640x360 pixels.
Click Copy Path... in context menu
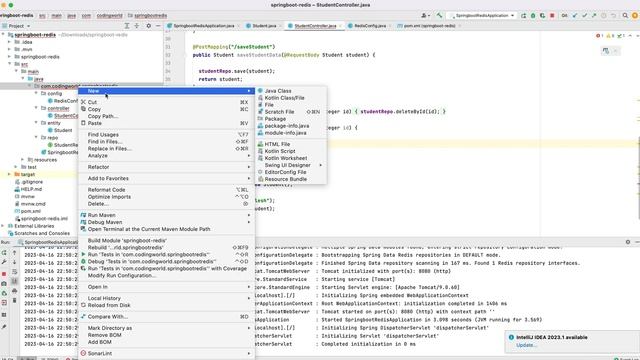pos(166,116)
